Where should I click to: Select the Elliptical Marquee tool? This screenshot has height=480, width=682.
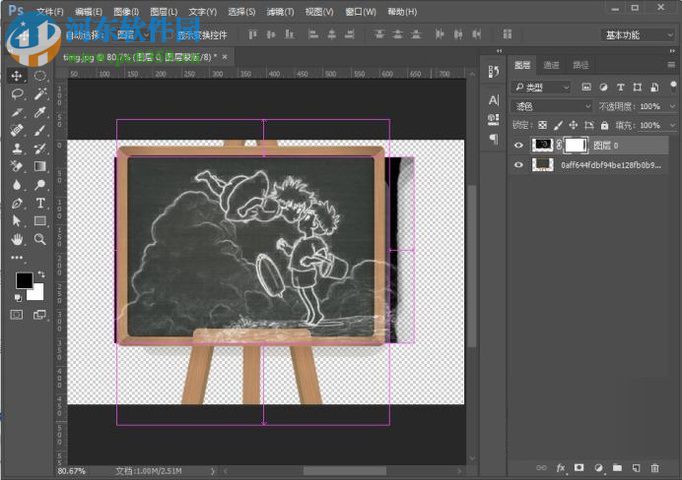tap(40, 76)
